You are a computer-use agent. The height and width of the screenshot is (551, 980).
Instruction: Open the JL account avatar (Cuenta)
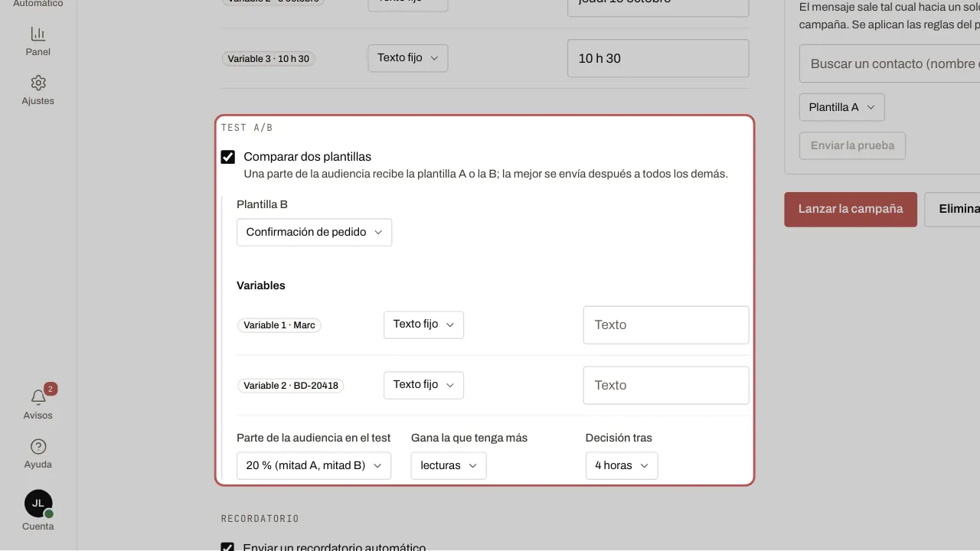(38, 504)
